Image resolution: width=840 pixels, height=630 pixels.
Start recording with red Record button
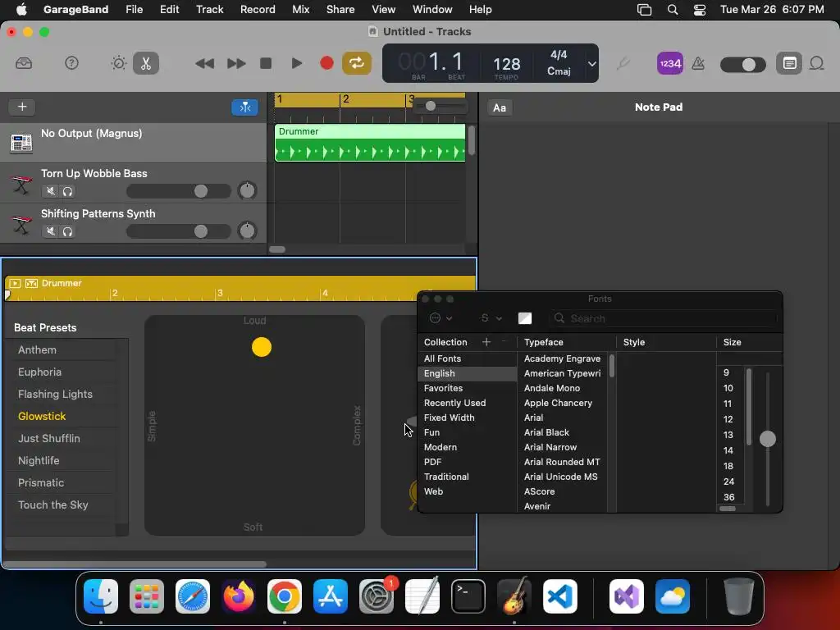pyautogui.click(x=326, y=63)
